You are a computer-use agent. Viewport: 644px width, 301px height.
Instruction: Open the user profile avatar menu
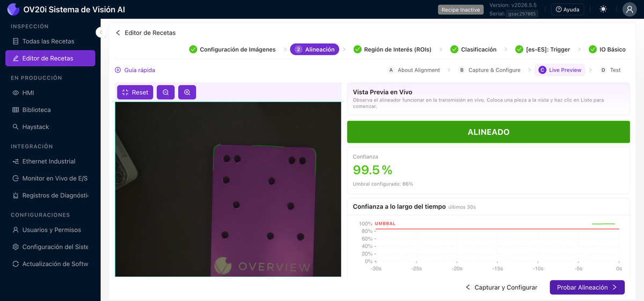point(630,9)
